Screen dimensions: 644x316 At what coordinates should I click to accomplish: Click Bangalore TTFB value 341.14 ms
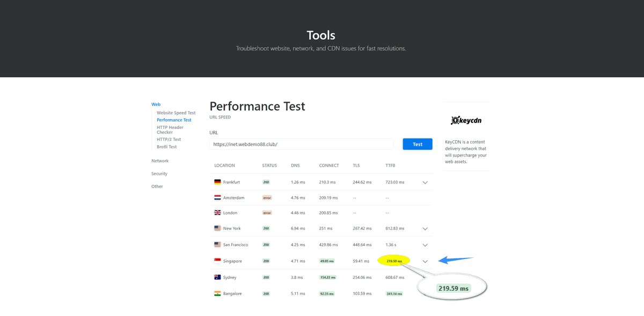click(394, 293)
